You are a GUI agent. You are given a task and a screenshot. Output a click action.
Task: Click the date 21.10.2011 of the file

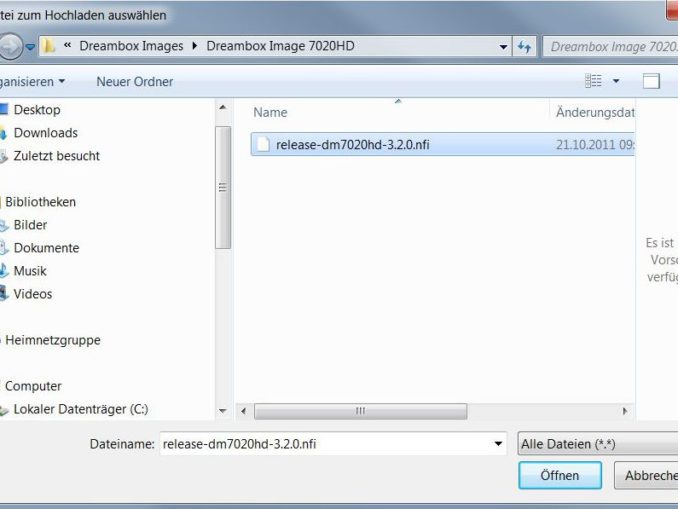(x=595, y=144)
